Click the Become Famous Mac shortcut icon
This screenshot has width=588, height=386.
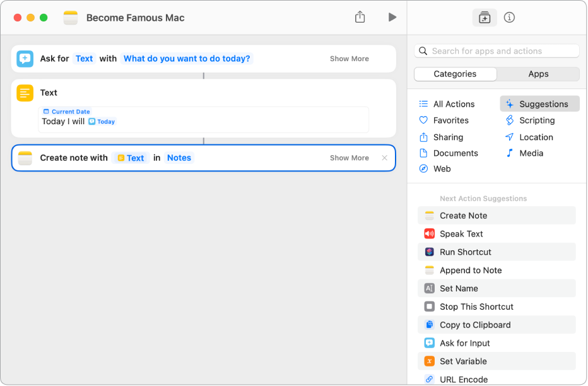[71, 18]
